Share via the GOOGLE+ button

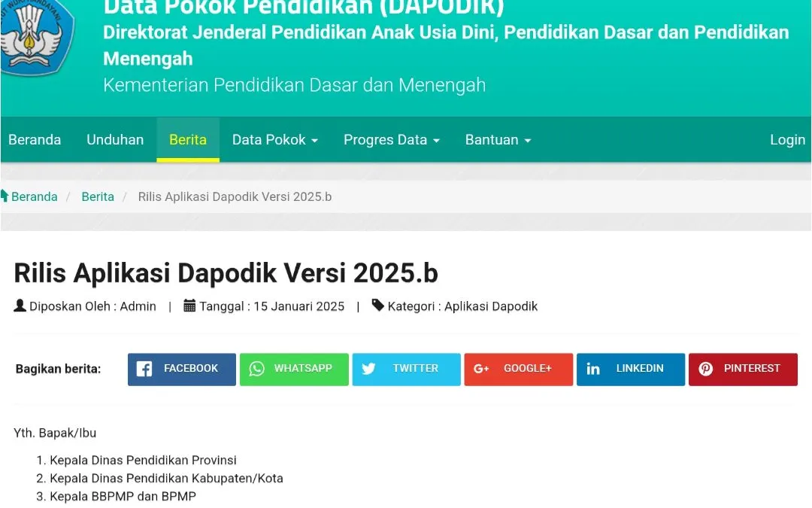pyautogui.click(x=518, y=369)
